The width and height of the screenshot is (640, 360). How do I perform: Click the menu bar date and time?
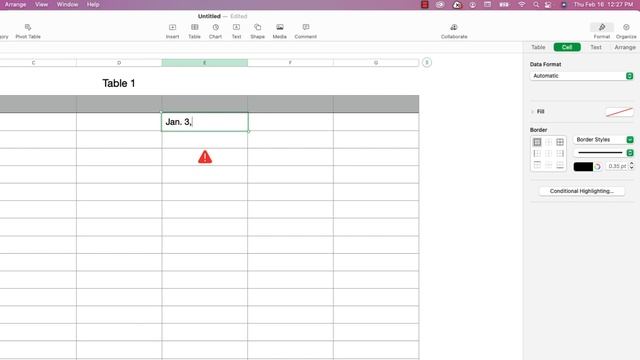pos(603,4)
